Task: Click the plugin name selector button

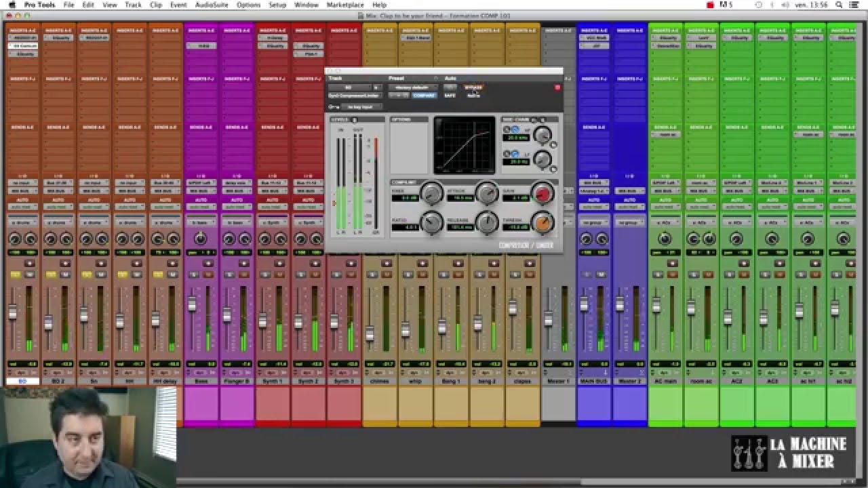Action: (355, 96)
